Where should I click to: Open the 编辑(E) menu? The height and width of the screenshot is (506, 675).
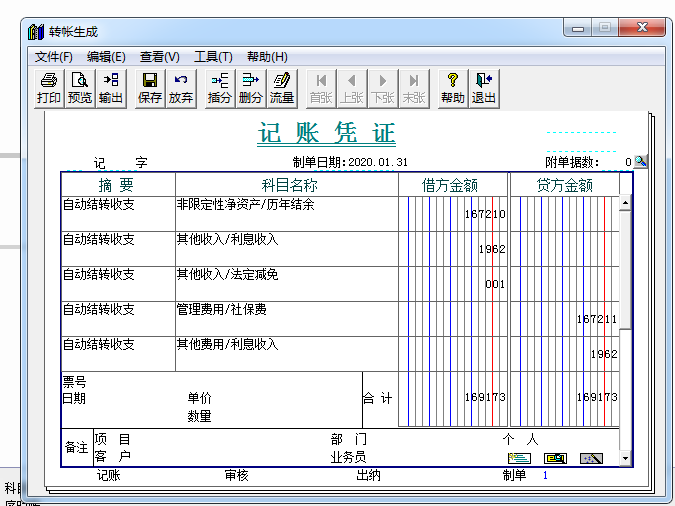pos(106,57)
